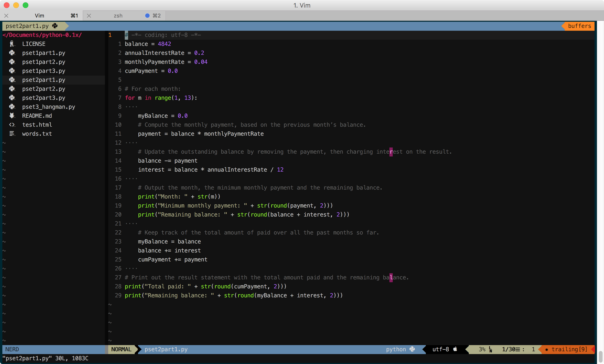Close the Vim terminal tab
604x364 pixels.
coord(6,16)
